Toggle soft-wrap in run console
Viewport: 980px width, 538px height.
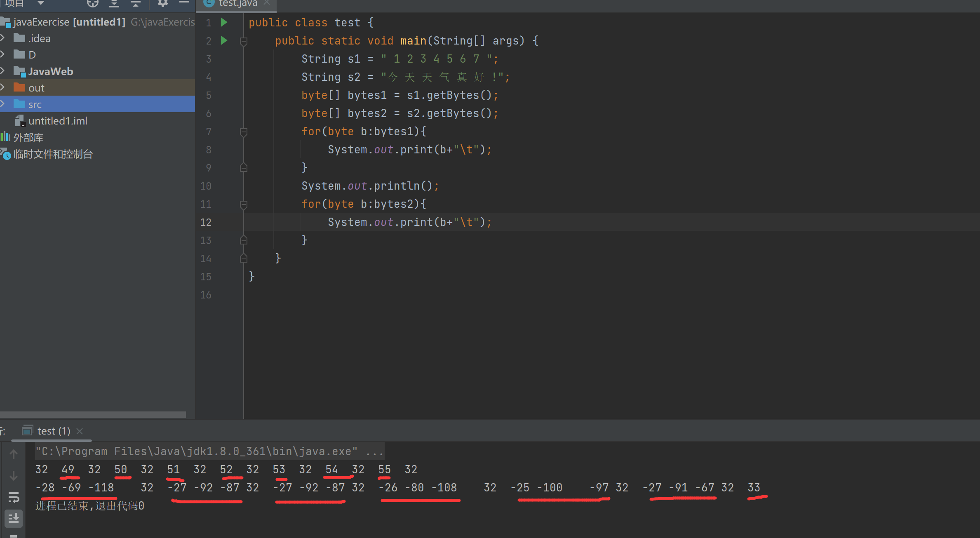click(14, 498)
